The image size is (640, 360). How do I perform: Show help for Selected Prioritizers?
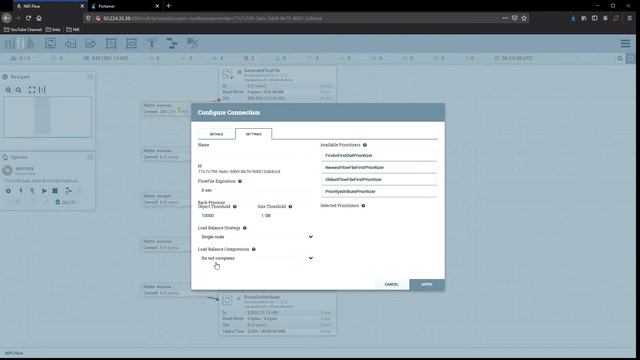coord(363,206)
